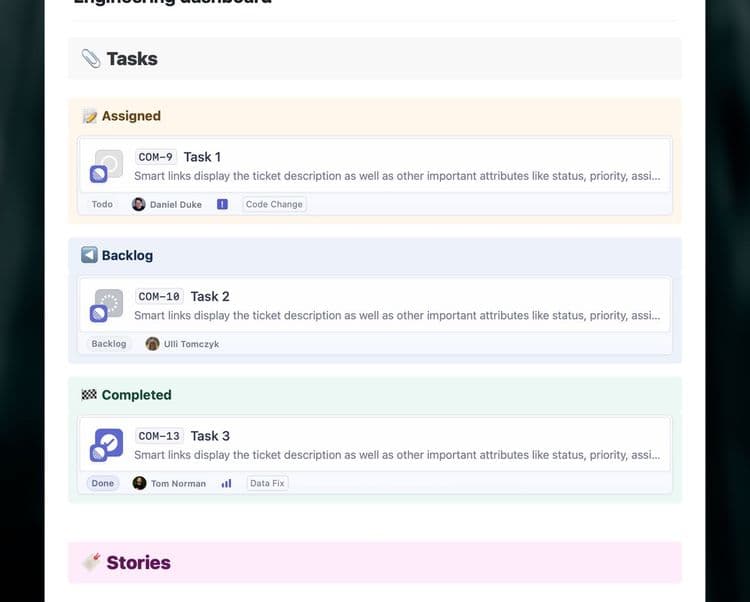Click the paperclip icon beside Tasks
This screenshot has height=602, width=750.
tap(90, 59)
